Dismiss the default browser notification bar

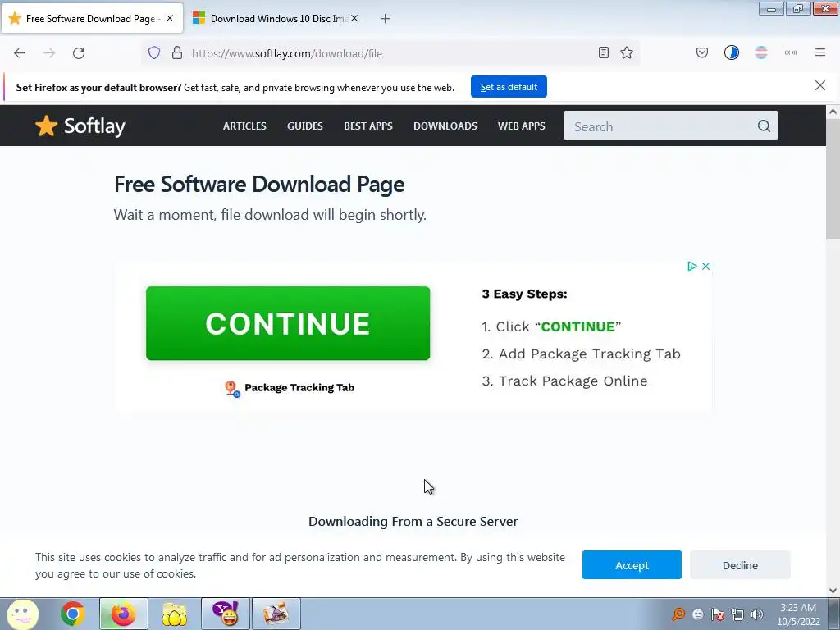[820, 85]
